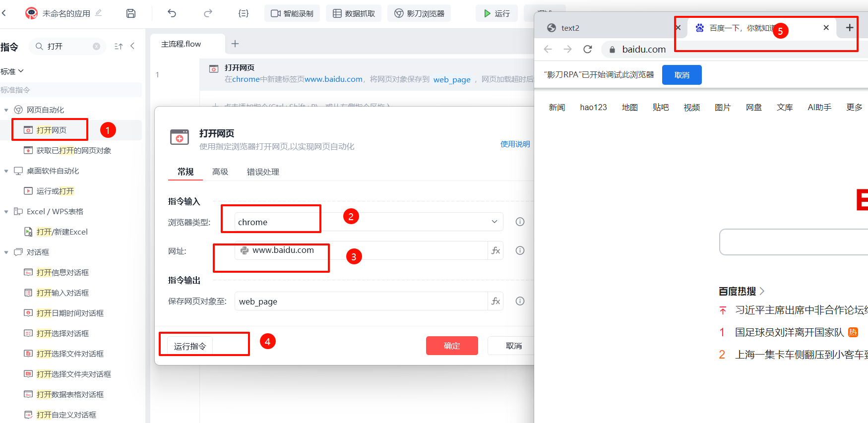Image resolution: width=868 pixels, height=423 pixels.
Task: Switch to the 错误处理 tab
Action: pyautogui.click(x=263, y=172)
